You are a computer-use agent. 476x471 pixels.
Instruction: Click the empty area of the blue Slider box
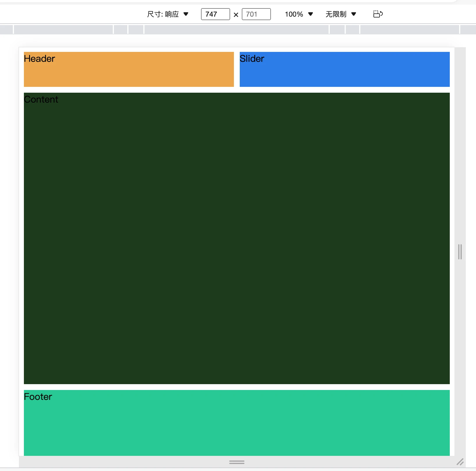(x=344, y=73)
